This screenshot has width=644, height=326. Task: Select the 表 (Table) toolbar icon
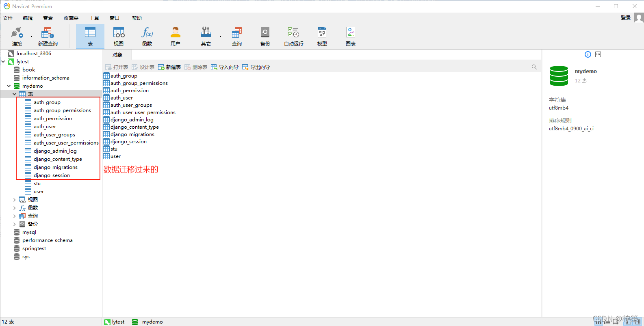pos(90,36)
